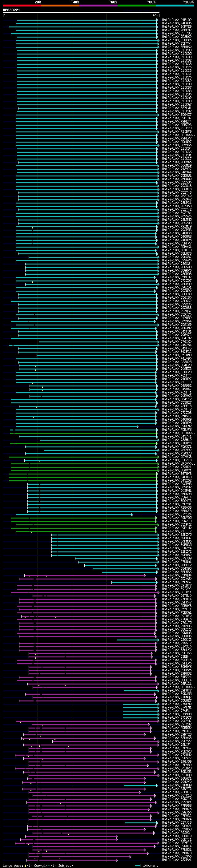Open hit UniRef100_A4LAB5
197x868 pixels.
click(177, 23)
